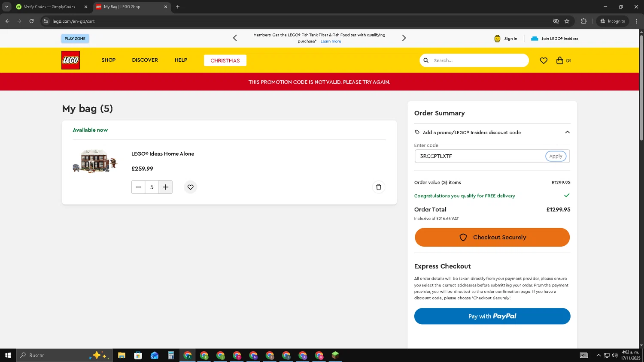Open the wishlist heart icon in header
Screen dimensions: 644x362
[544, 60]
